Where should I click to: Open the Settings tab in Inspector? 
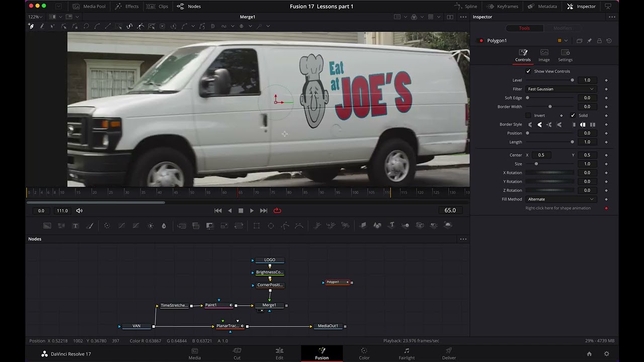coord(565,55)
